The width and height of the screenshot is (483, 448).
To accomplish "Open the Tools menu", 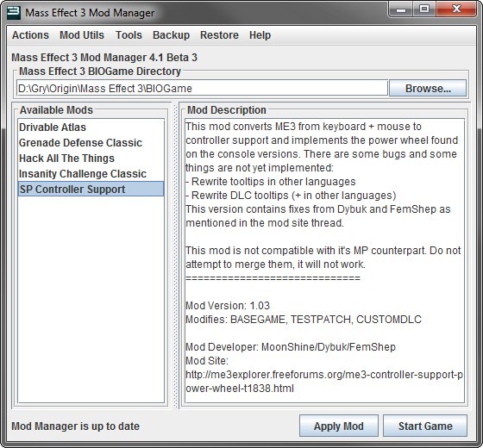I will point(129,35).
